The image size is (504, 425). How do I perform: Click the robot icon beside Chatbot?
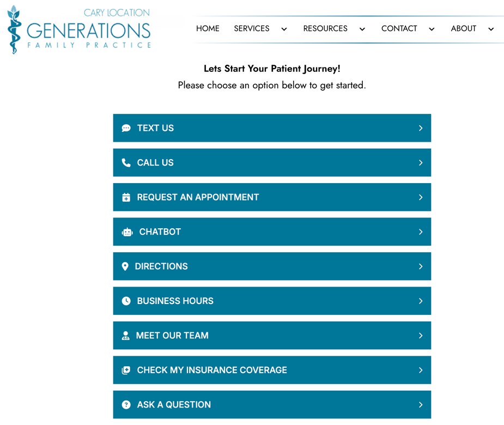pyautogui.click(x=127, y=232)
